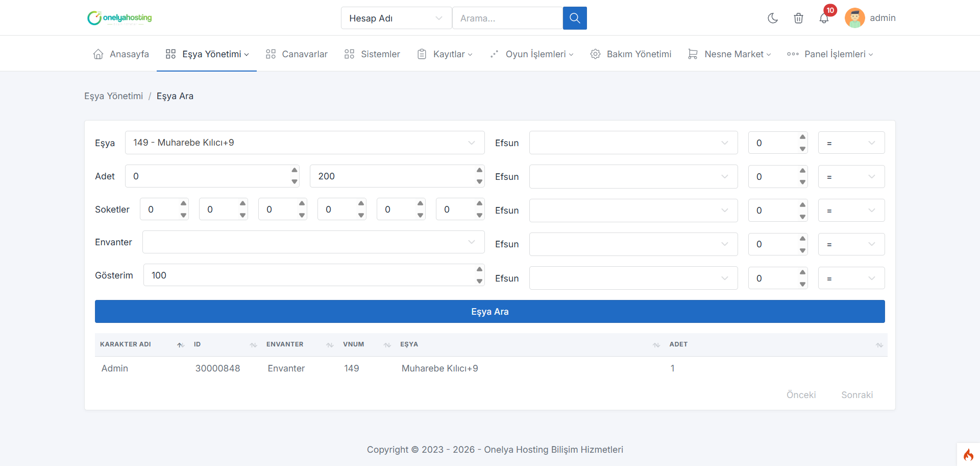This screenshot has width=980, height=466.
Task: Toggle dark mode moon icon
Action: point(773,18)
